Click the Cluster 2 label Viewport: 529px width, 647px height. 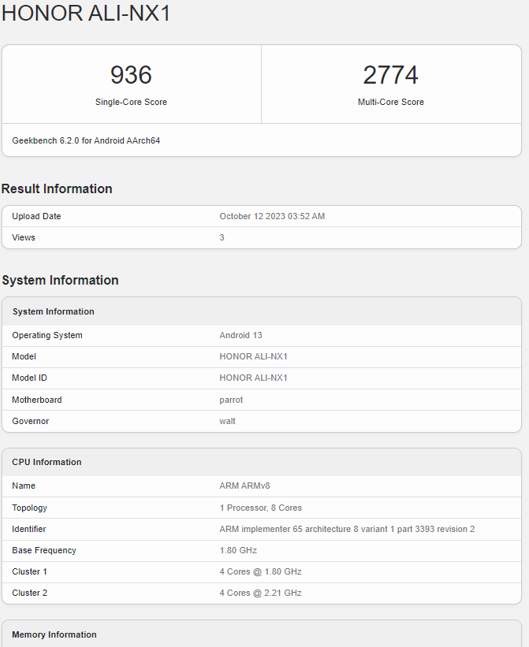tap(30, 593)
